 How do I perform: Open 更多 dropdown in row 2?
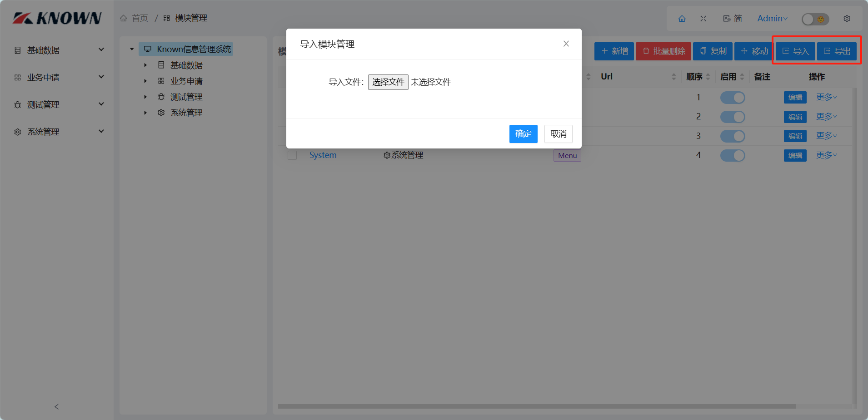[x=826, y=117]
